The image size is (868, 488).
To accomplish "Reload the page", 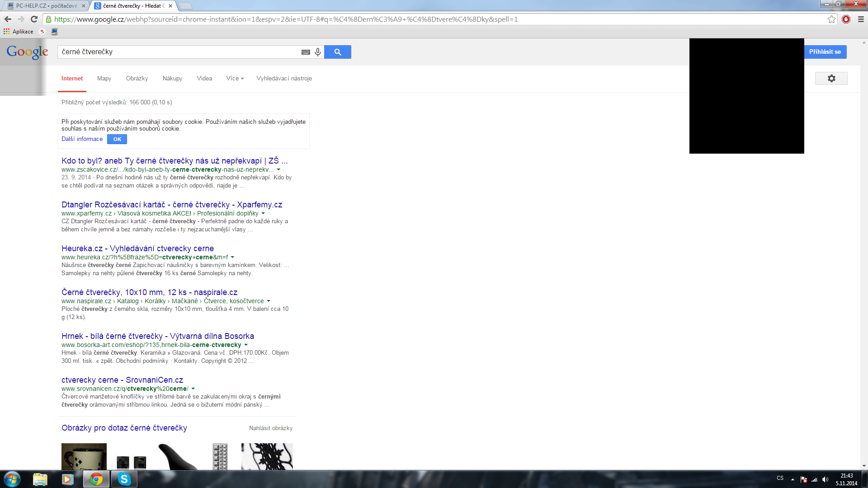I will click(x=34, y=19).
